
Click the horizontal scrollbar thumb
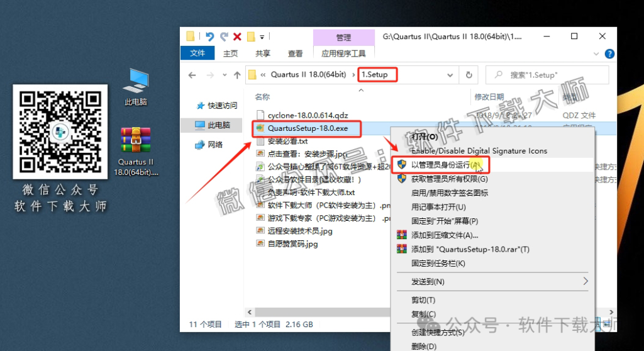tap(323, 312)
